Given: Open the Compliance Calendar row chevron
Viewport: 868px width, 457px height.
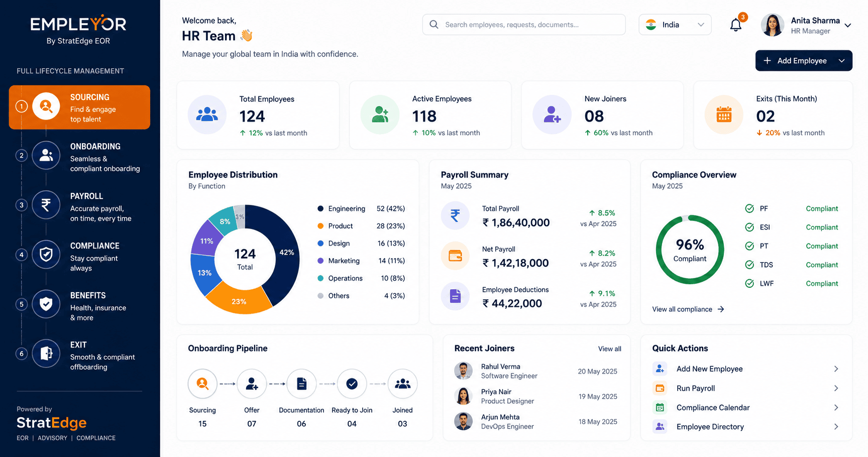Looking at the screenshot, I should click(x=836, y=407).
